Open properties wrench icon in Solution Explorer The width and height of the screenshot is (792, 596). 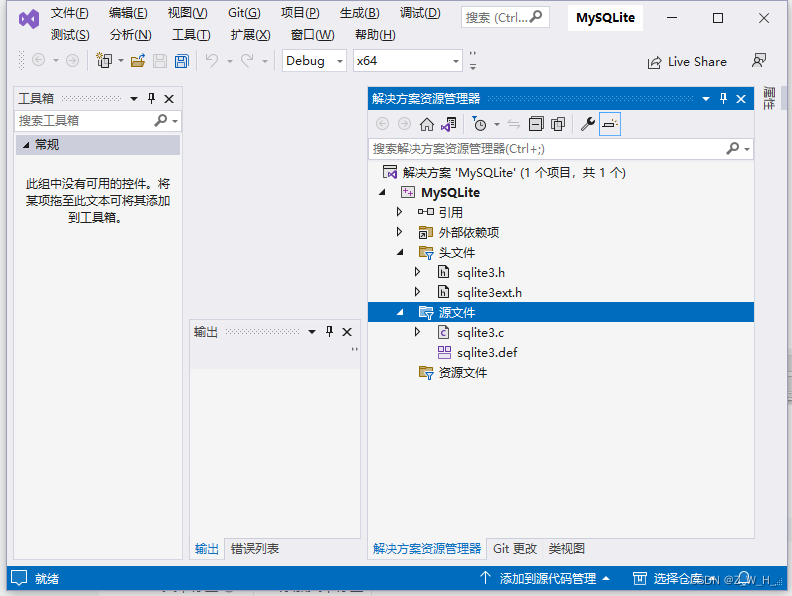coord(587,124)
